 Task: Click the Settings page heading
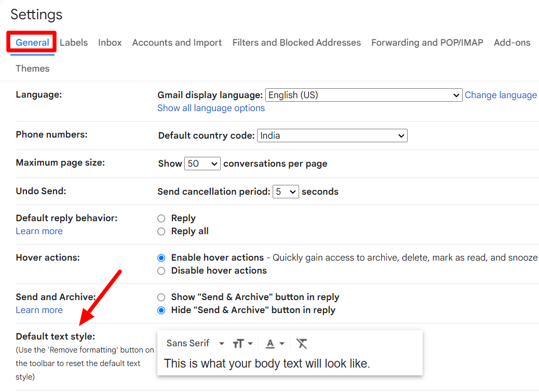point(36,15)
